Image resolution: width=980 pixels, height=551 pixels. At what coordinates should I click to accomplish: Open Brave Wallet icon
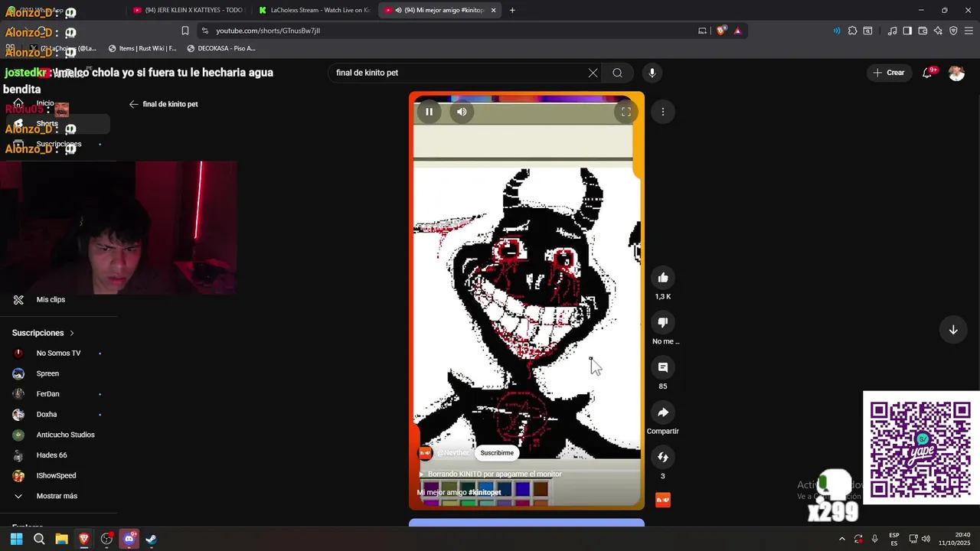click(923, 31)
